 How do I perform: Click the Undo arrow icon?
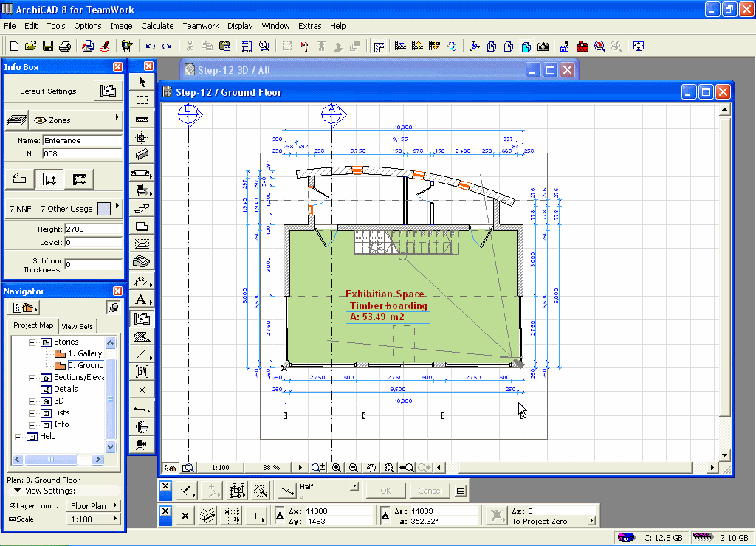point(151,46)
